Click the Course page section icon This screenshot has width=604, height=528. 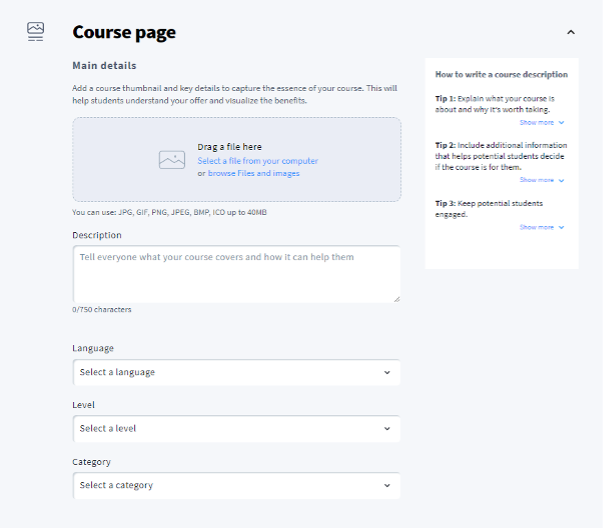[x=36, y=32]
